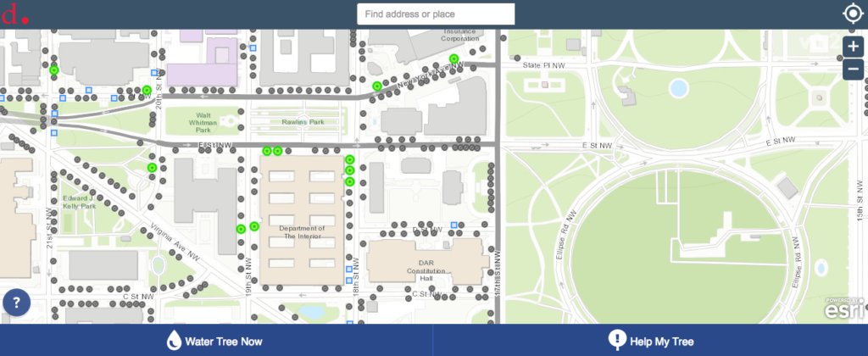The height and width of the screenshot is (356, 868).
Task: Click the Find address or place search box
Action: pyautogui.click(x=436, y=14)
